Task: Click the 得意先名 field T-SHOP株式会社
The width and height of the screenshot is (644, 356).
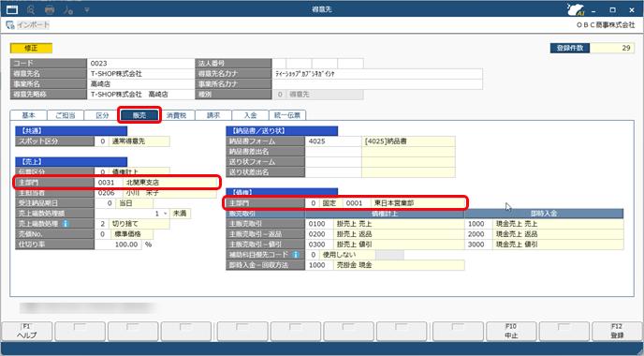Action: (x=140, y=74)
